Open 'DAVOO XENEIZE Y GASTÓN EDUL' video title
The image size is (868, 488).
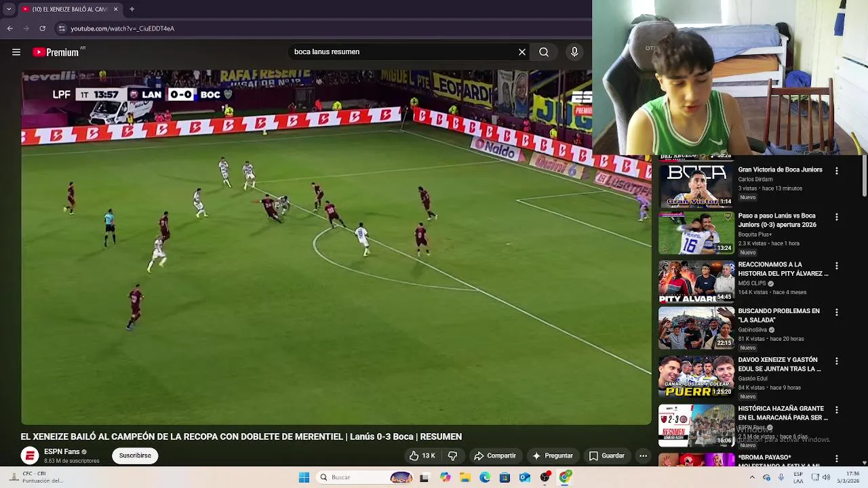[779, 365]
